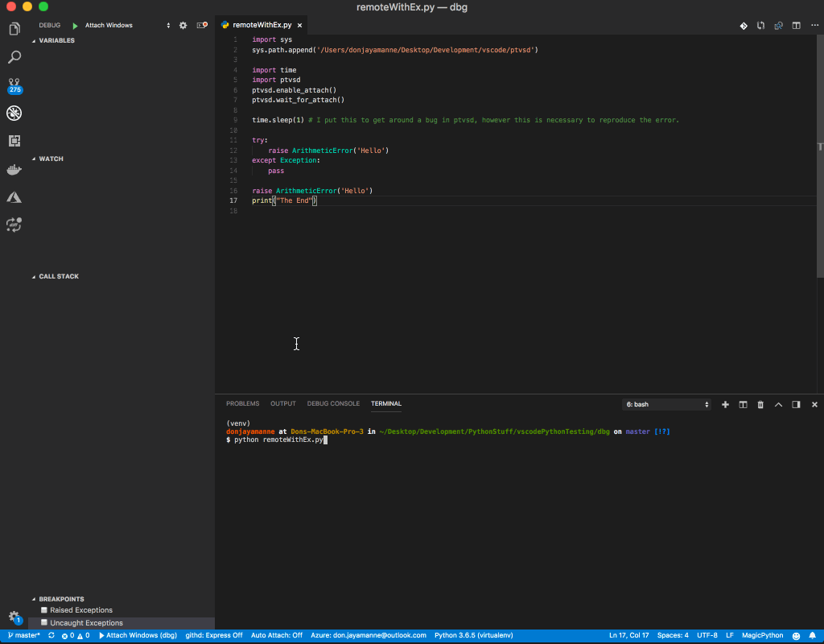The width and height of the screenshot is (824, 644).
Task: Kill the active terminal with the trash icon
Action: (760, 404)
